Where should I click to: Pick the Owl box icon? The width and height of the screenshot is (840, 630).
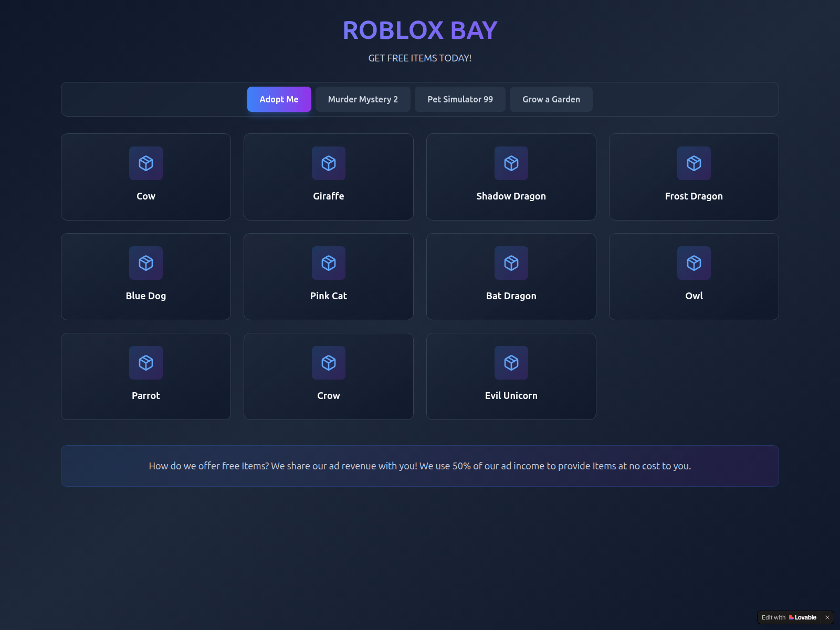[x=694, y=263]
